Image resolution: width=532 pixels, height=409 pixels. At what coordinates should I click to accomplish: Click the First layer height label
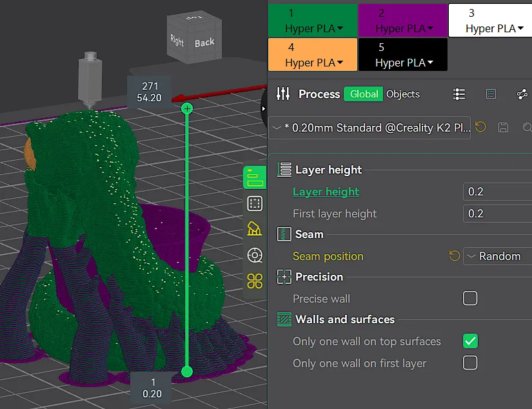[x=335, y=214]
